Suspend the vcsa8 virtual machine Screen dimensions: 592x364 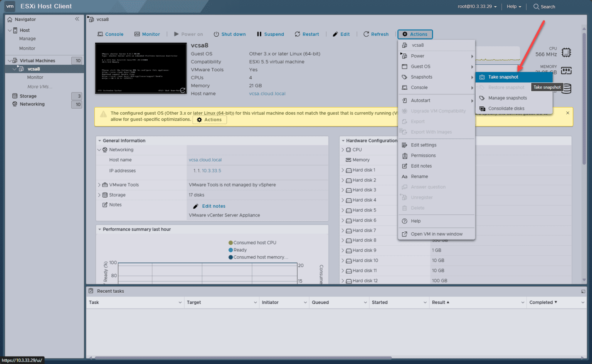tap(270, 34)
